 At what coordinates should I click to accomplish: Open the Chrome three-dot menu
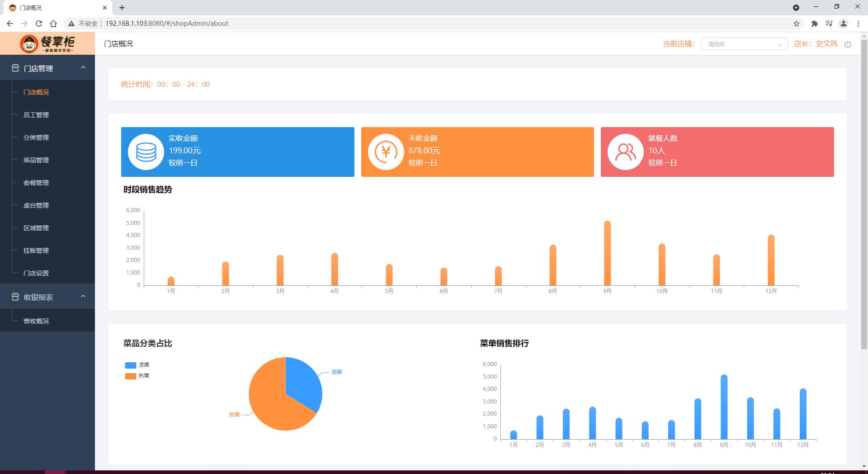858,24
